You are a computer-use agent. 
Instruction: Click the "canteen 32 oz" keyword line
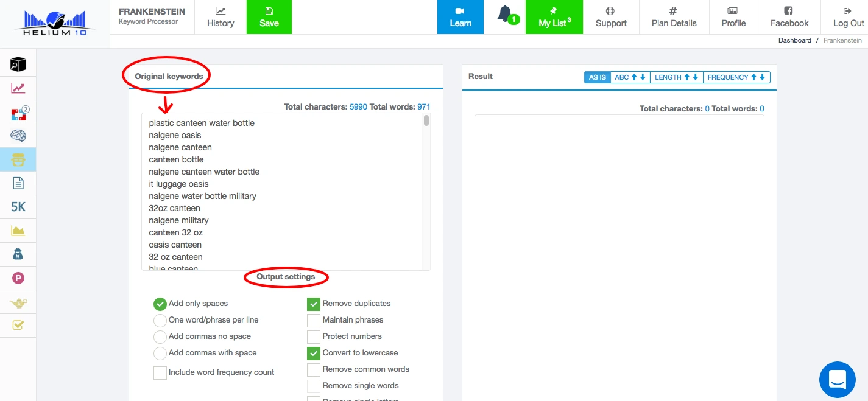(x=175, y=232)
